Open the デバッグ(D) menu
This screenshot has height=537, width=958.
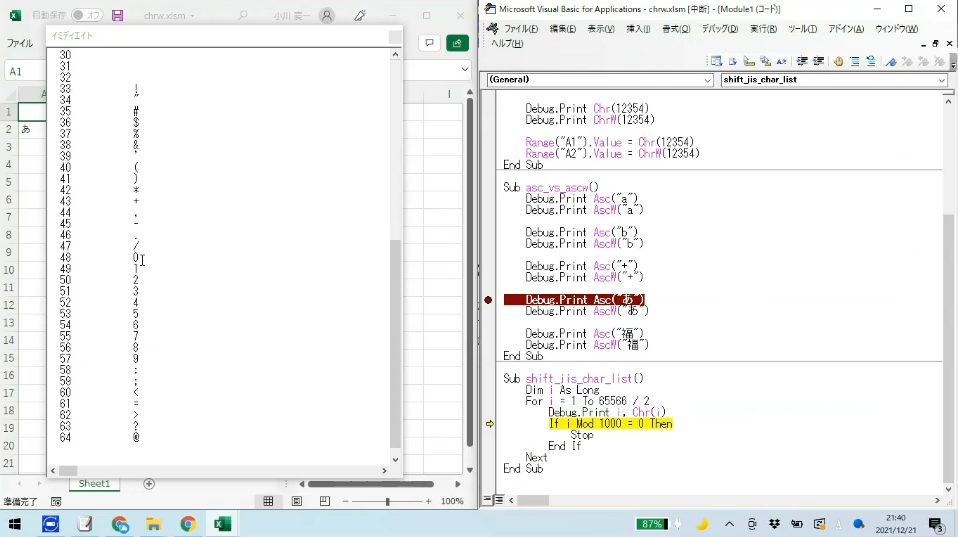(719, 29)
